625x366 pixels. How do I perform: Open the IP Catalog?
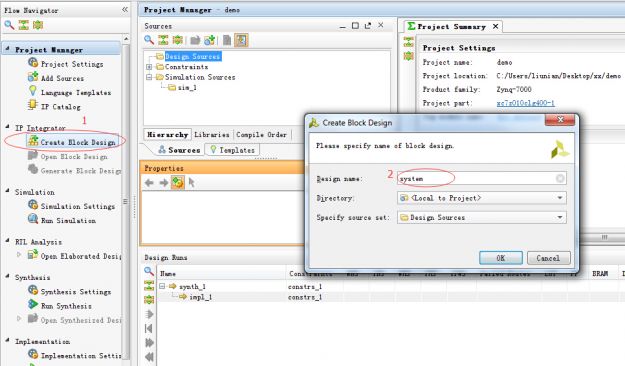pyautogui.click(x=60, y=107)
